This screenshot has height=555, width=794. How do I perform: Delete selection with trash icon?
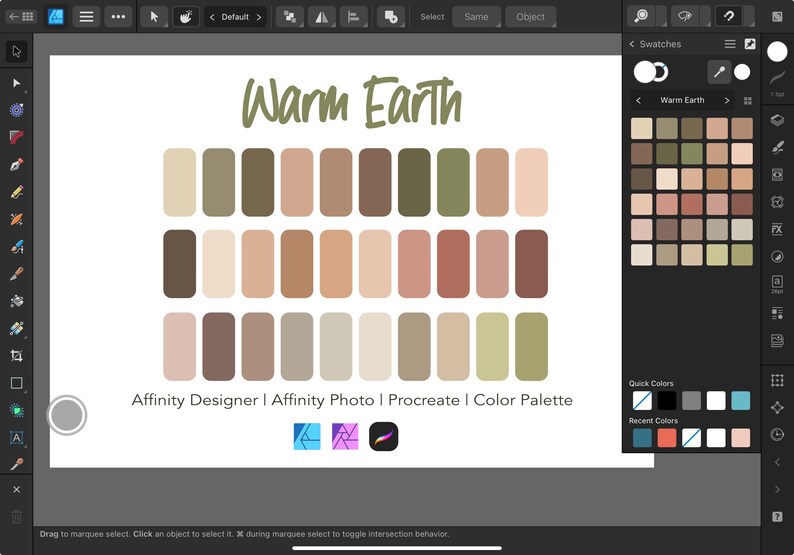16,517
